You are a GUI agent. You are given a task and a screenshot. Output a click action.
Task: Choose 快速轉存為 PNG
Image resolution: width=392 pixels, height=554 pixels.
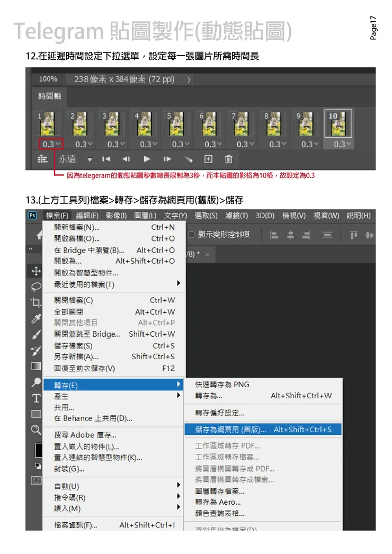(x=263, y=385)
